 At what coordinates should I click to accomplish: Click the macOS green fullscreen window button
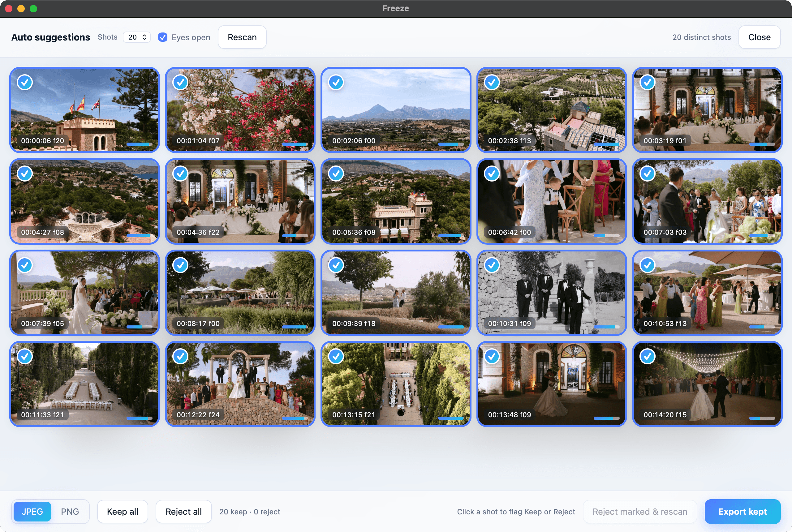point(33,8)
